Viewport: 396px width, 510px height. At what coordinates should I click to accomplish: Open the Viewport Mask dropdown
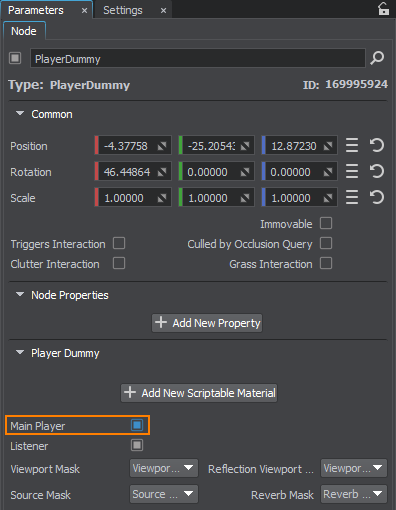[164, 468]
